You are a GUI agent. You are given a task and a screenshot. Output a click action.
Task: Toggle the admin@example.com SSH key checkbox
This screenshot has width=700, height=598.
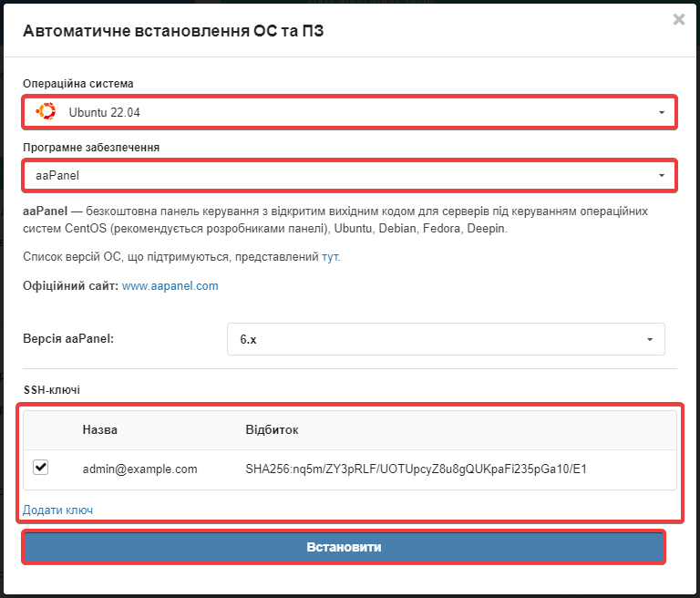pos(40,468)
